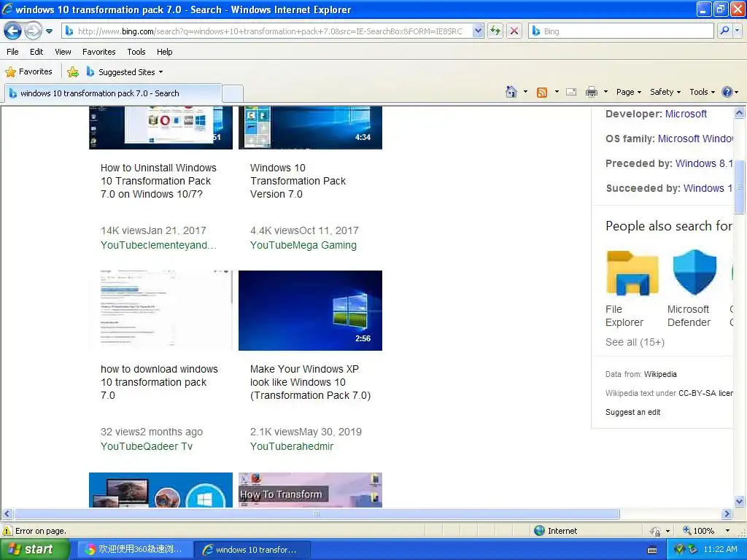Click the 2:56 Windows XP video thumbnail
The image size is (747, 560).
[310, 311]
